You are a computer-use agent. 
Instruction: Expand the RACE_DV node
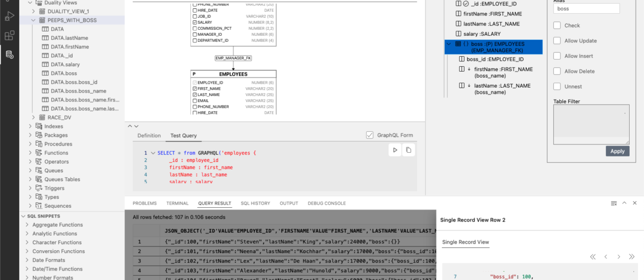pyautogui.click(x=34, y=117)
